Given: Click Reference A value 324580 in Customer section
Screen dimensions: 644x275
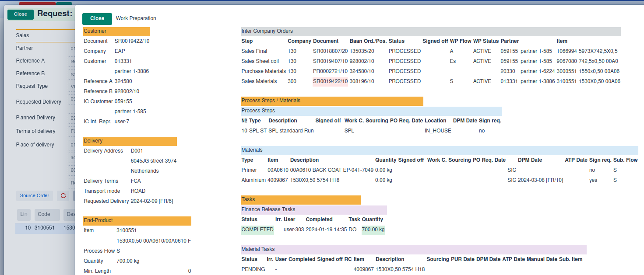Looking at the screenshot, I should [123, 81].
